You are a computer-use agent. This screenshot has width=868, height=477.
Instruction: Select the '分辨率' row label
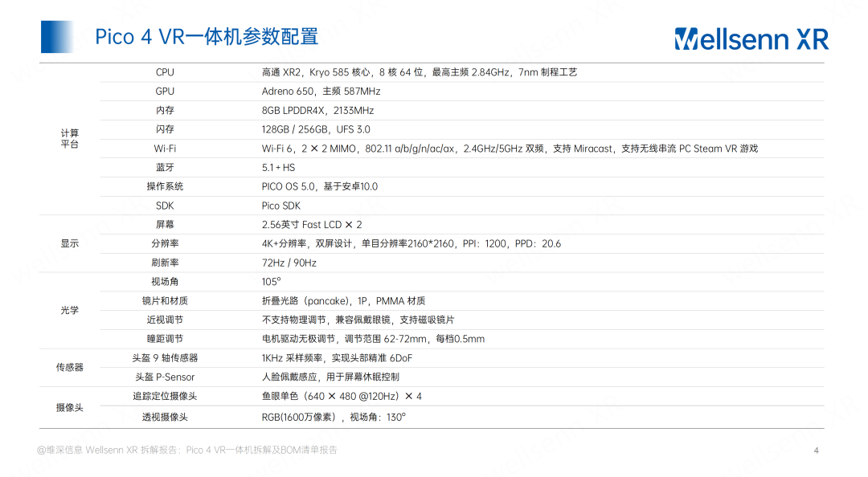pyautogui.click(x=165, y=243)
